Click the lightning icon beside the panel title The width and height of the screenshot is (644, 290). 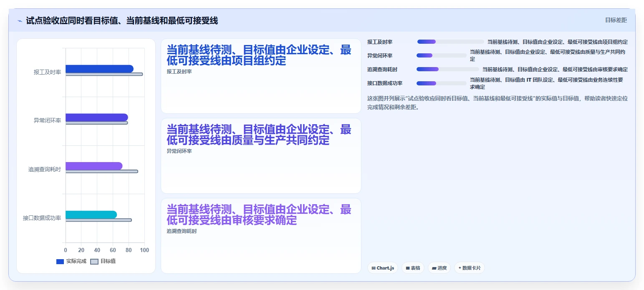pos(20,21)
